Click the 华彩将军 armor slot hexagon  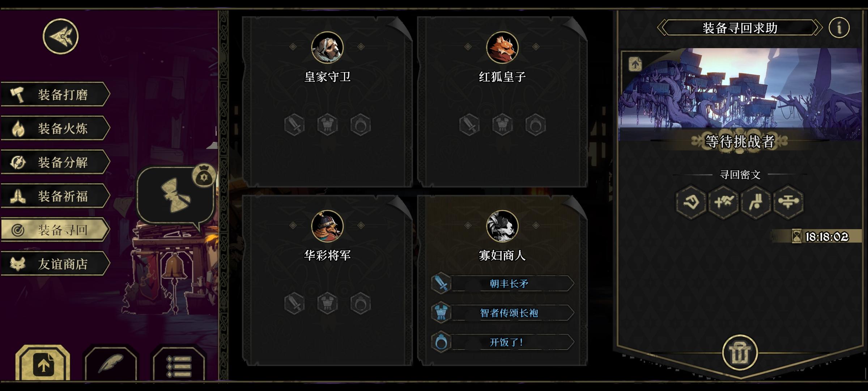click(327, 303)
